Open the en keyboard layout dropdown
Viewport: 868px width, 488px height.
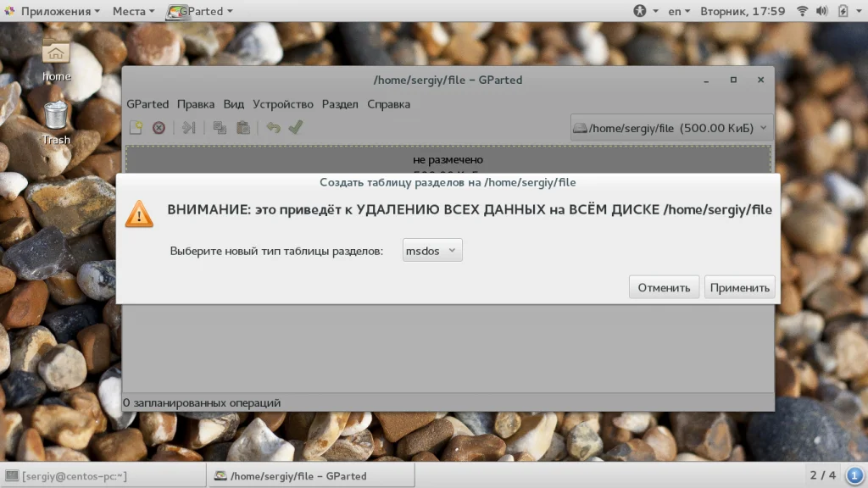(x=679, y=11)
